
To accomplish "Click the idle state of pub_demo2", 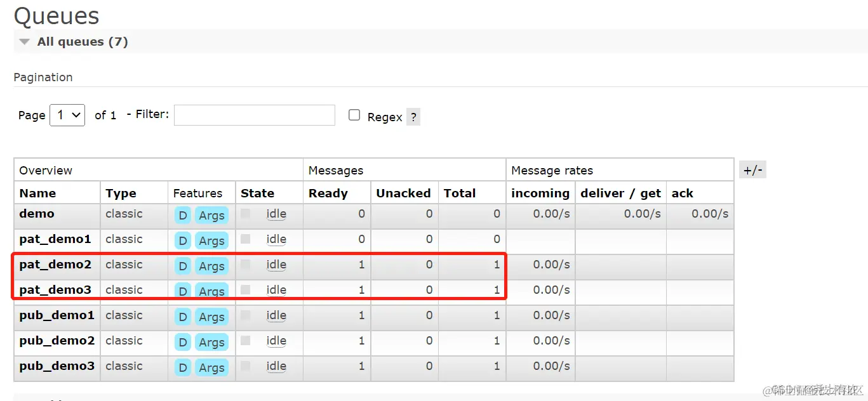I will [x=276, y=341].
